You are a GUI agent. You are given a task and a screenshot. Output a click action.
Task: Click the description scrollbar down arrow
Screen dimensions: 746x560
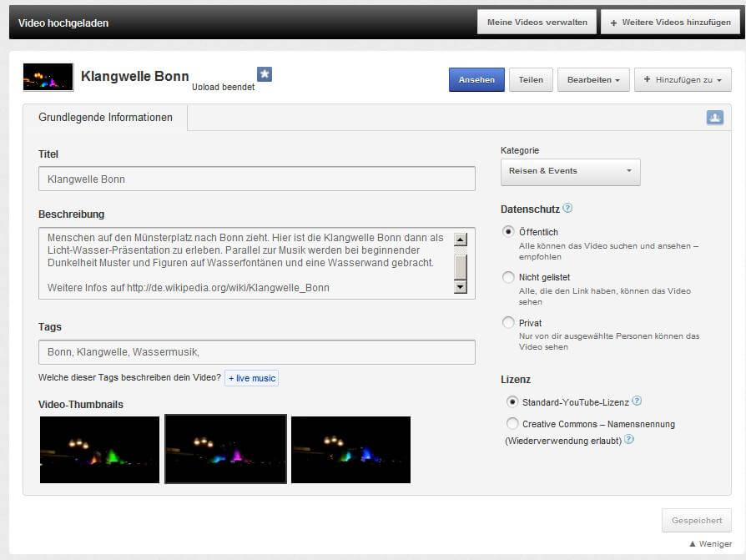tap(460, 286)
